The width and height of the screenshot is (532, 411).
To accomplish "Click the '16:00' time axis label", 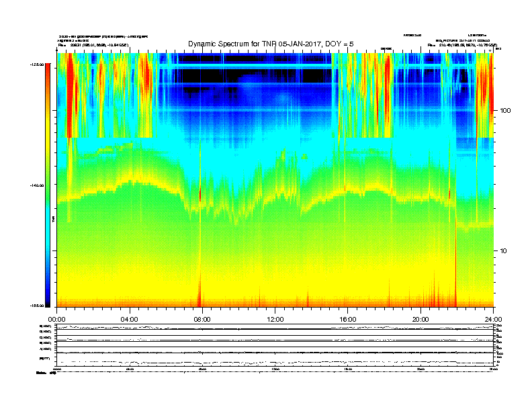I will 348,320.
